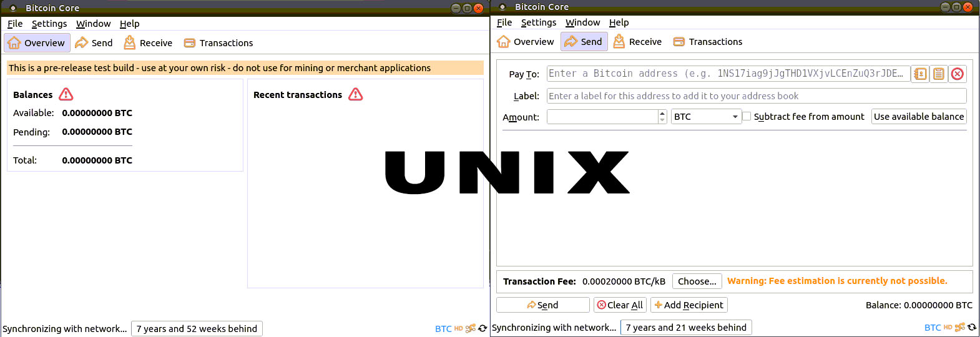The width and height of the screenshot is (980, 337).
Task: Open File menu in left window
Action: (15, 24)
